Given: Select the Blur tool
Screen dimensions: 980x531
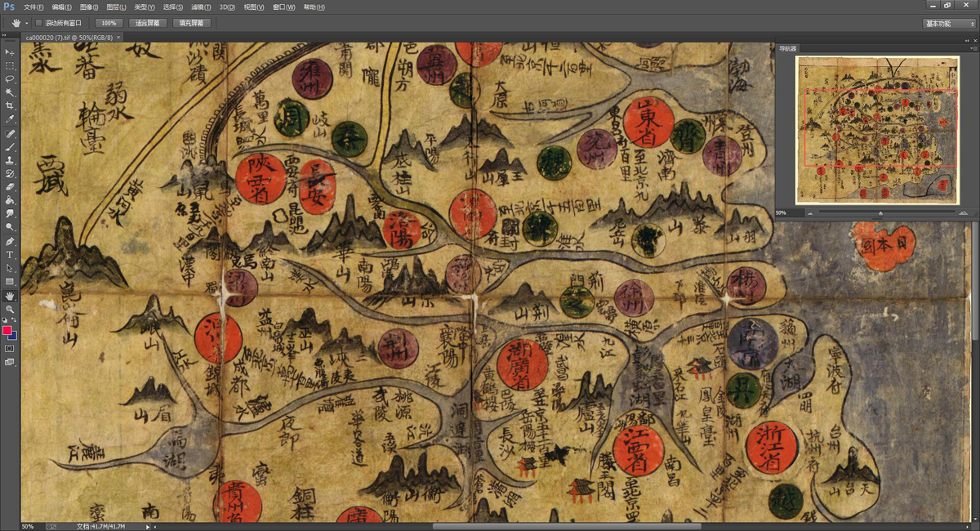Looking at the screenshot, I should (10, 212).
